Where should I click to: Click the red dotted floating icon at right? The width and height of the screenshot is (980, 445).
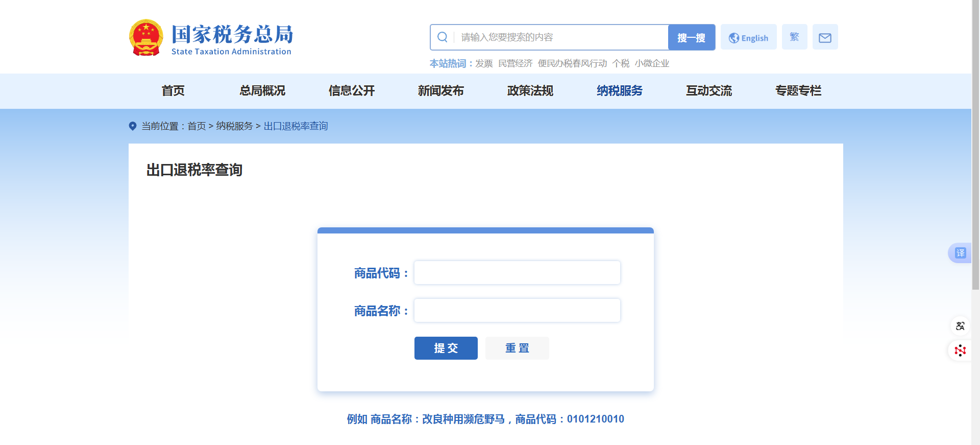click(x=960, y=350)
